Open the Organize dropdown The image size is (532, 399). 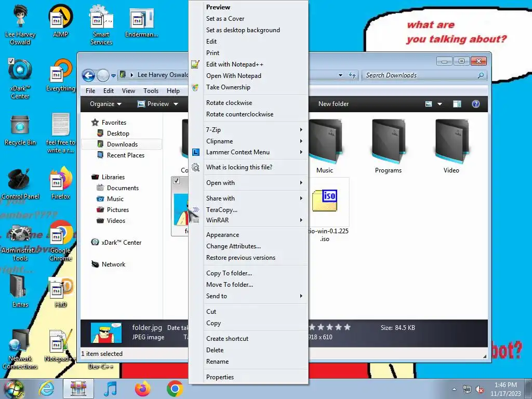pos(105,104)
